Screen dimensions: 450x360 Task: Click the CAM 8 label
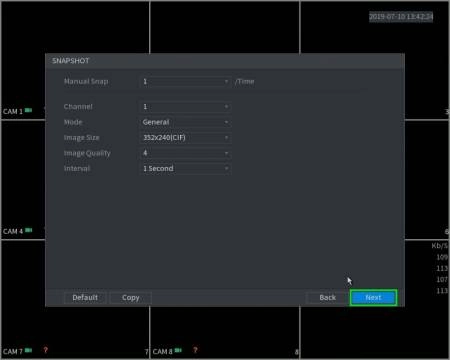(163, 351)
